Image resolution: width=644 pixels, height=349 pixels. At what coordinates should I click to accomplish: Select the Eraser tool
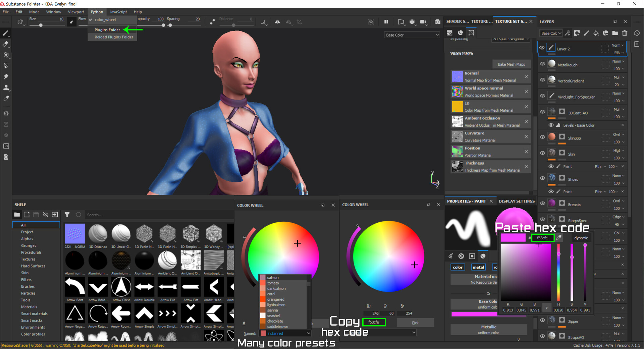(6, 44)
